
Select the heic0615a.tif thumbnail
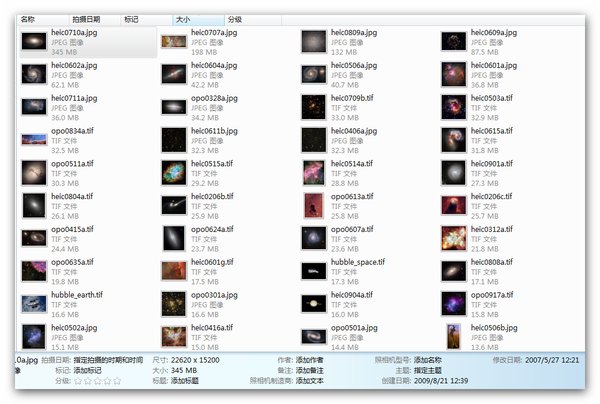coord(453,140)
